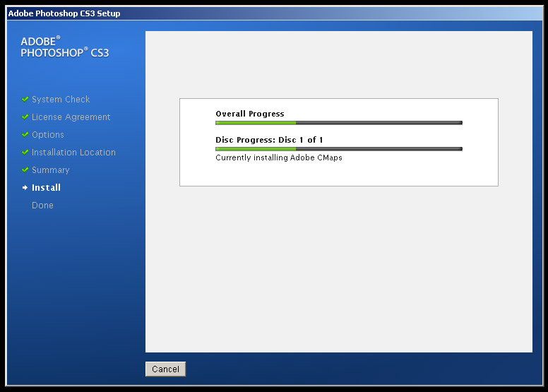This screenshot has height=392, width=548.
Task: Click the Overall Progress bar
Action: (x=339, y=123)
